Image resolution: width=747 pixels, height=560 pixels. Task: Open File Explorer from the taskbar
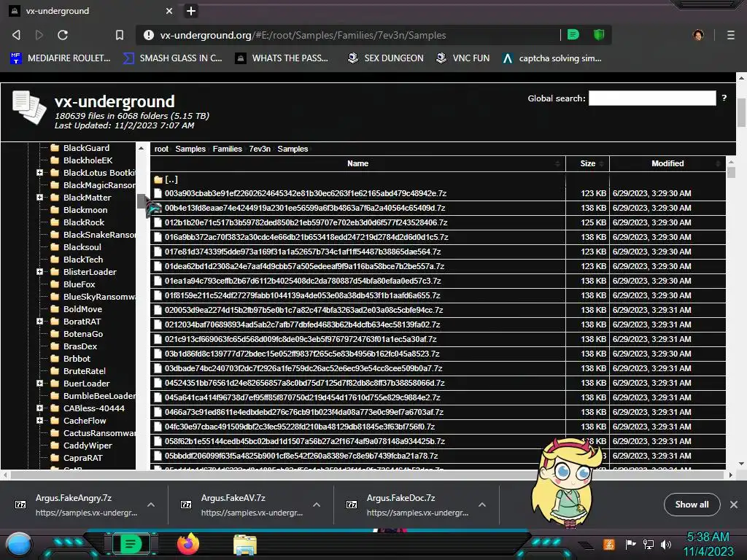[245, 545]
